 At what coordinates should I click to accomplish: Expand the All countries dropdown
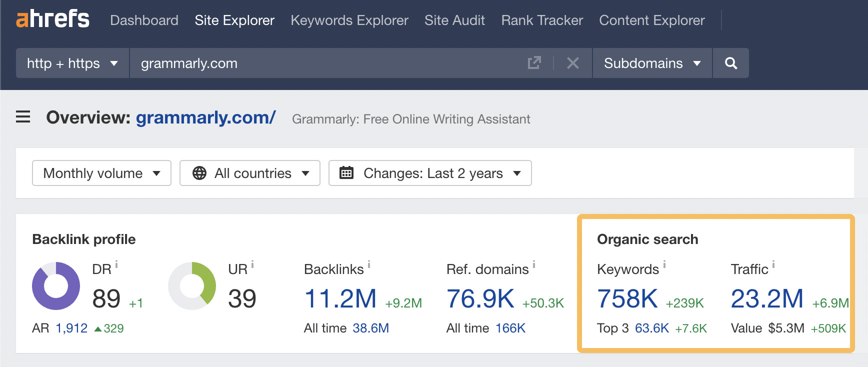point(250,173)
